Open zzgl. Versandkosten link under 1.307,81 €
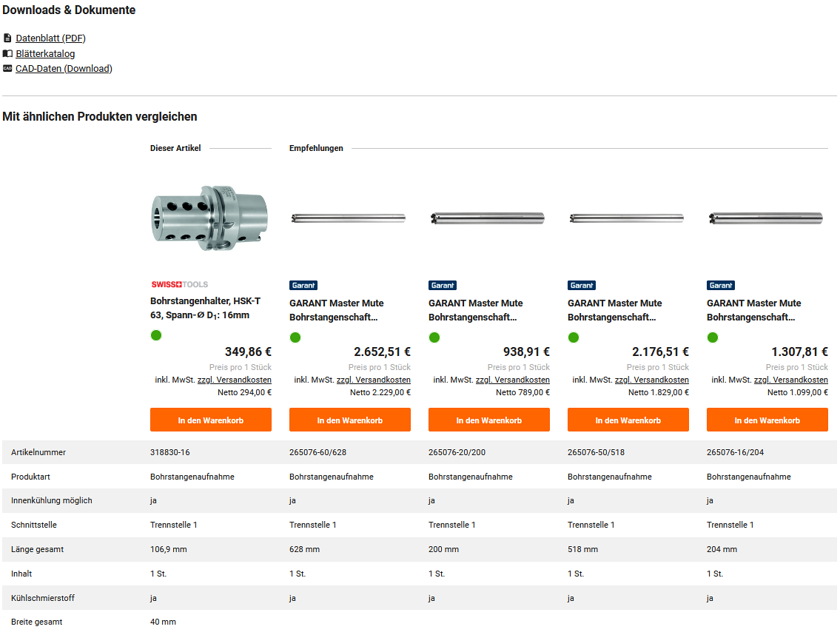The height and width of the screenshot is (635, 840). pos(790,380)
